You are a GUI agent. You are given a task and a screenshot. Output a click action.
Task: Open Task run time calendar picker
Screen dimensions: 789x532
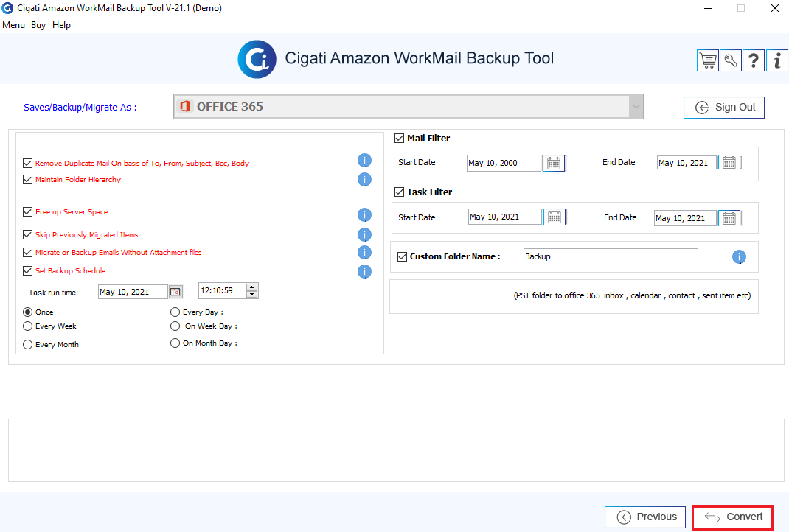point(175,292)
